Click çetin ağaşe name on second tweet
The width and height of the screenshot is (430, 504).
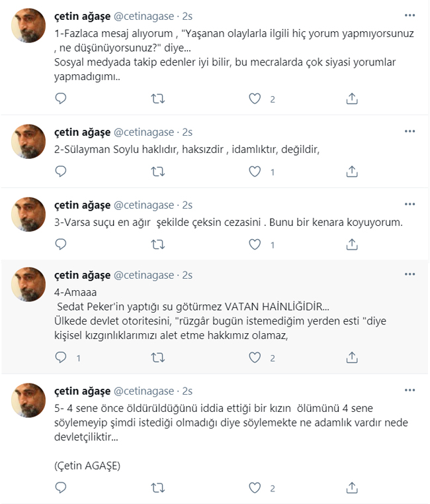coord(82,132)
